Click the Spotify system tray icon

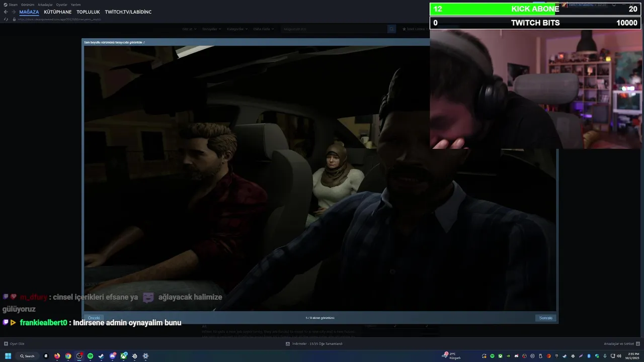[x=492, y=356]
